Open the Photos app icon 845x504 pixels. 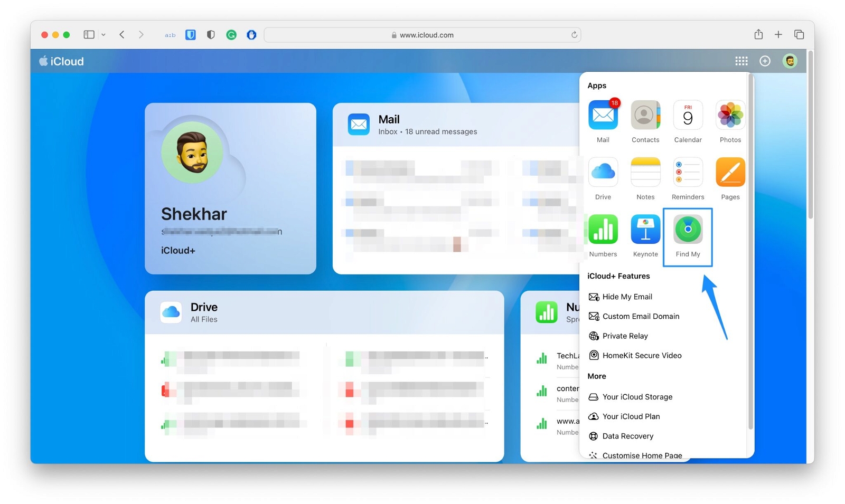(x=730, y=115)
